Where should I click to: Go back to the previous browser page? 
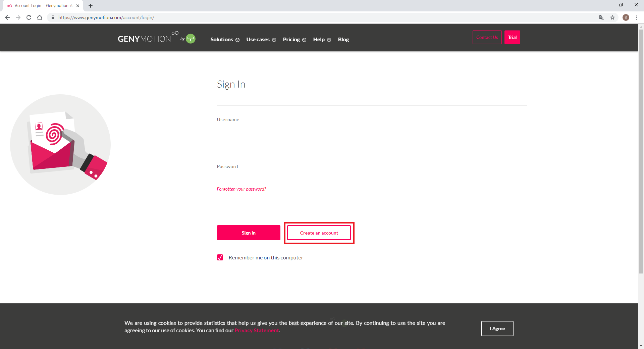pos(7,17)
